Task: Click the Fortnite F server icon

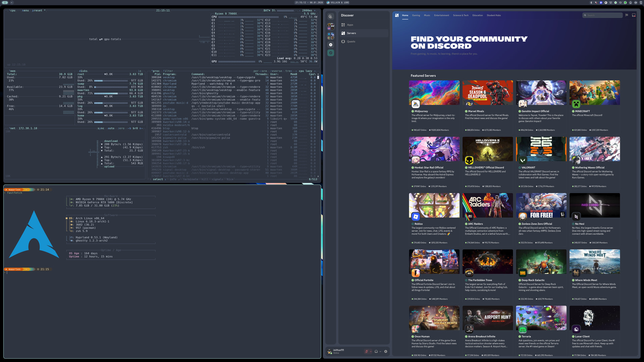Action: click(x=416, y=273)
